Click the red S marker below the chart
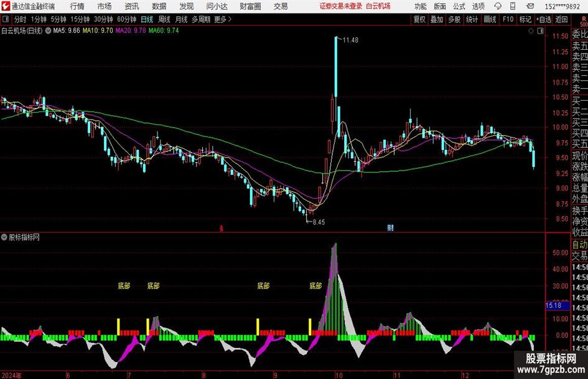This screenshot has height=379, width=588. [x=222, y=228]
